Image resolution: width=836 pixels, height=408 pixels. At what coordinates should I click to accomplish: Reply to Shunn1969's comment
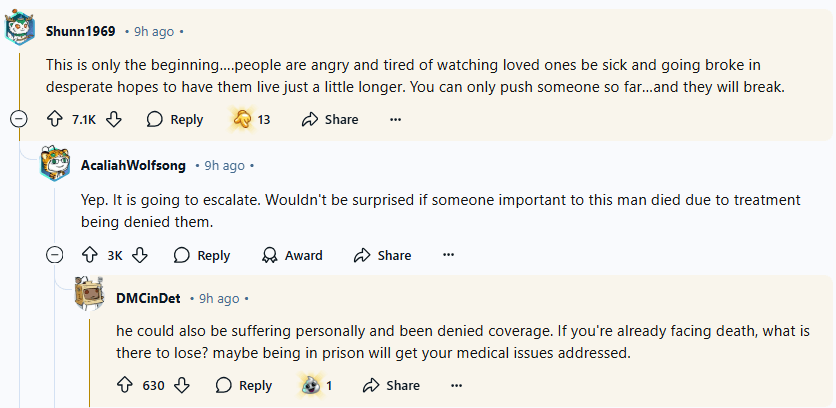pos(175,119)
